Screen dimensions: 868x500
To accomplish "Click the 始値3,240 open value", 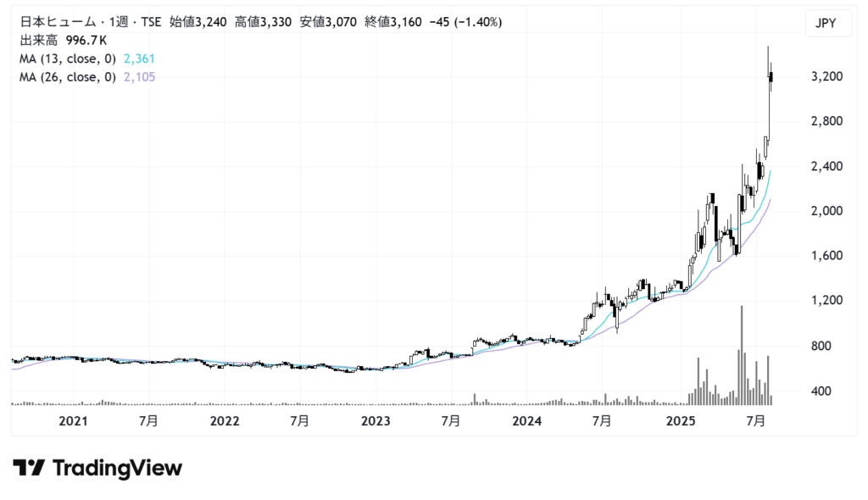I will click(198, 22).
